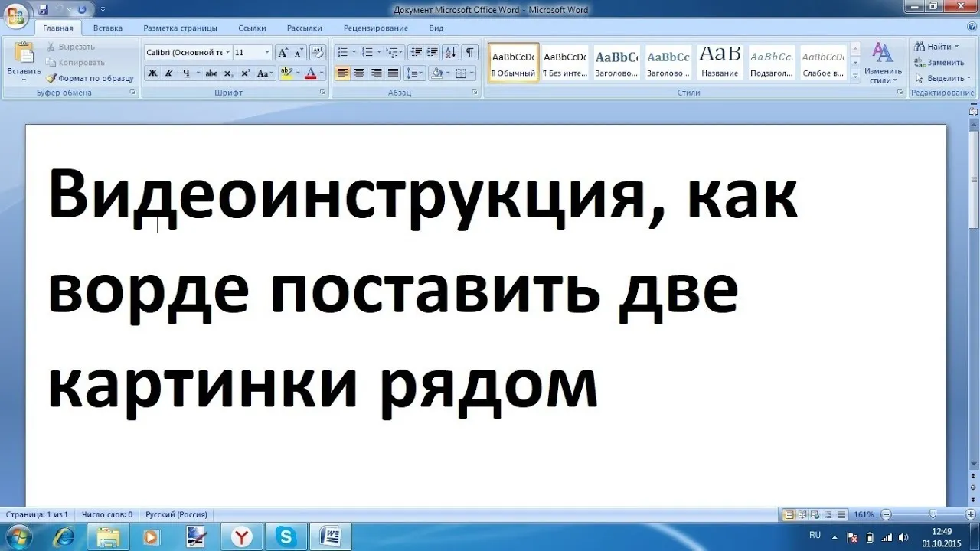Select the Название style
The height and width of the screenshot is (551, 980).
pyautogui.click(x=720, y=61)
